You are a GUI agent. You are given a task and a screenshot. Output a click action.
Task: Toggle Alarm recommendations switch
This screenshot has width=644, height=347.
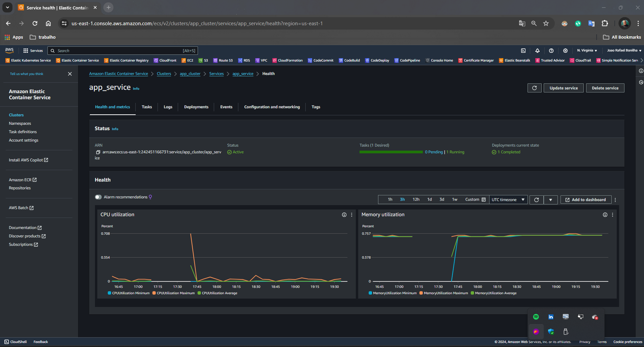98,197
